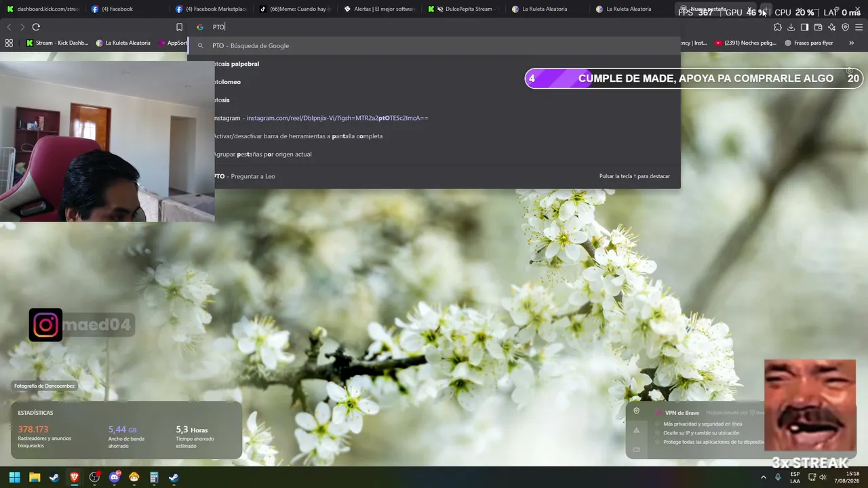Click the microphone tray icon
The width and height of the screenshot is (868, 488).
click(778, 477)
